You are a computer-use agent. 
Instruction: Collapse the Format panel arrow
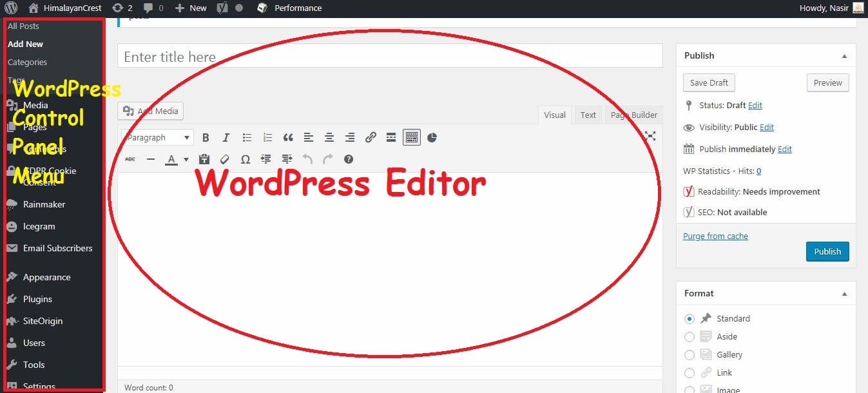844,294
